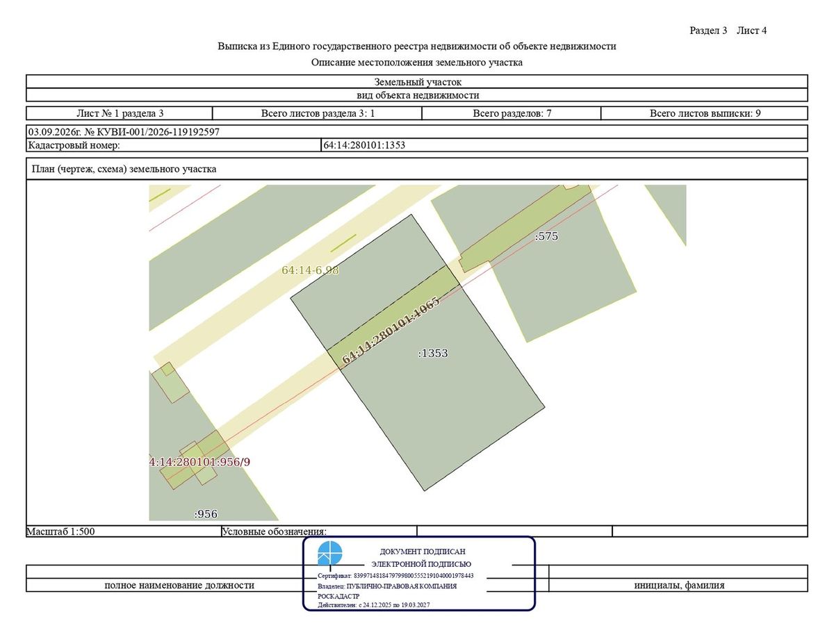Click the diagonal label "64:14:280101:1065" on the map
834x644 pixels.
pos(391,332)
